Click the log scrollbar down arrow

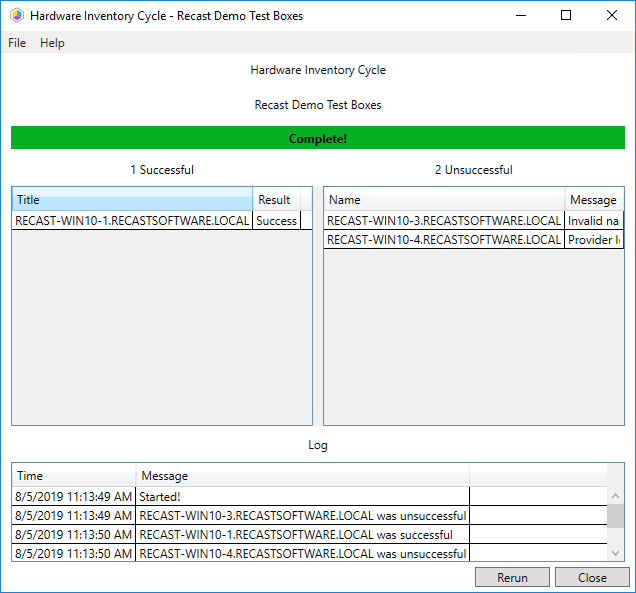point(615,553)
